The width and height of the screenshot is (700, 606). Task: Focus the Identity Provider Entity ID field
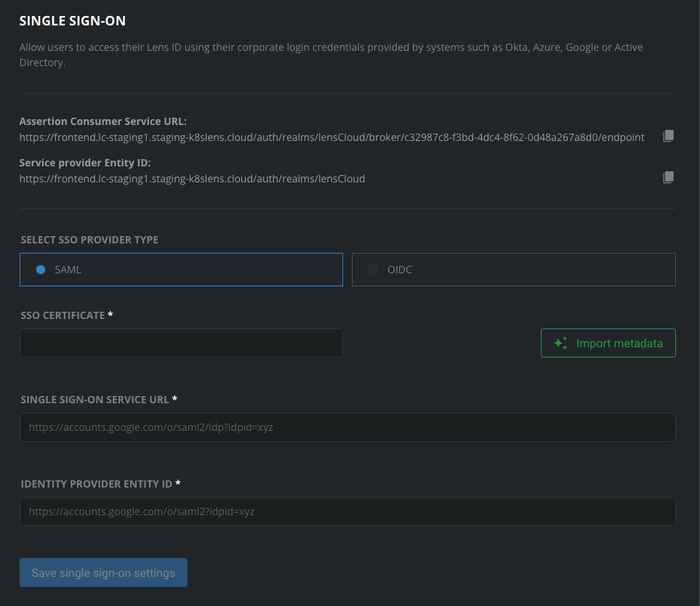[347, 511]
